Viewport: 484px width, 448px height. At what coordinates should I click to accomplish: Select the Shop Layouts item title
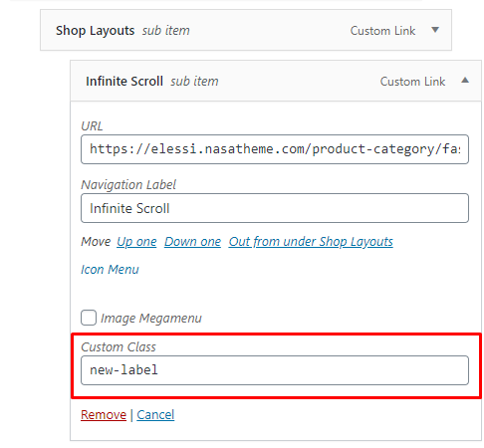click(x=95, y=31)
